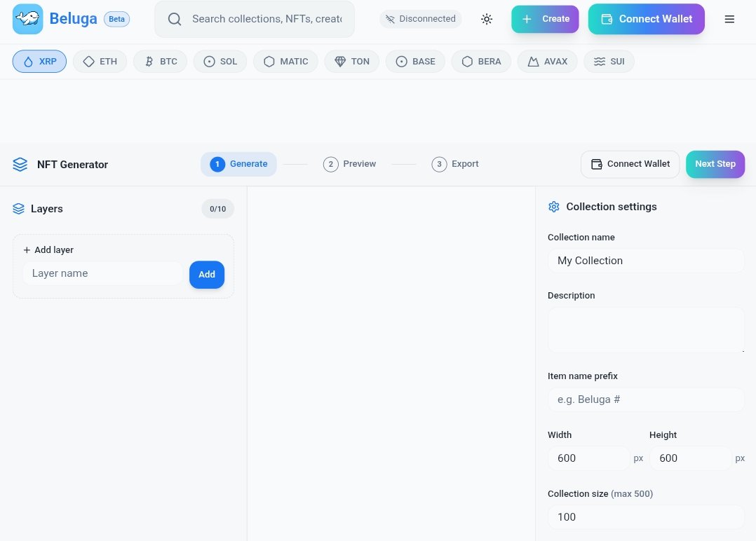Click the 0/10 layers counter badge
The image size is (756, 541).
coord(217,209)
